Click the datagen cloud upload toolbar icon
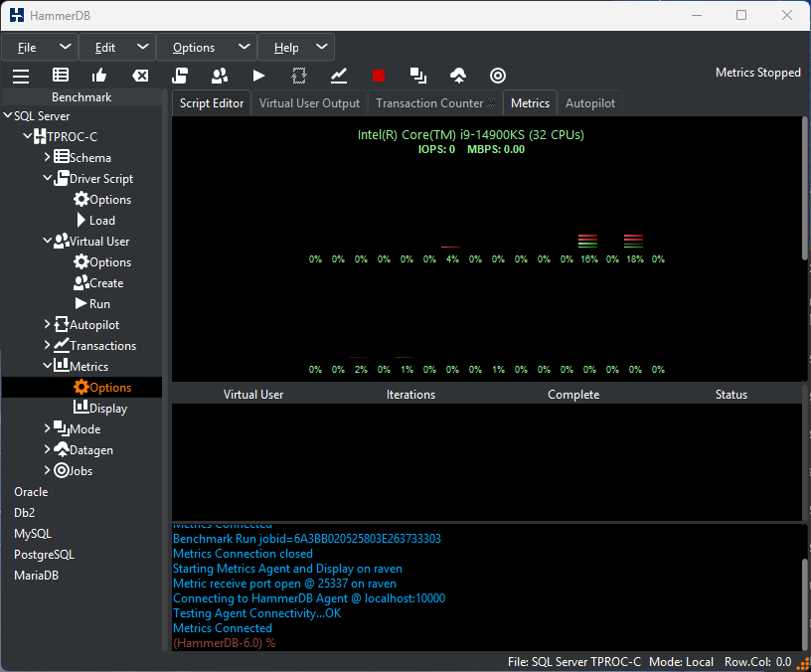Image resolution: width=811 pixels, height=672 pixels. coord(458,76)
